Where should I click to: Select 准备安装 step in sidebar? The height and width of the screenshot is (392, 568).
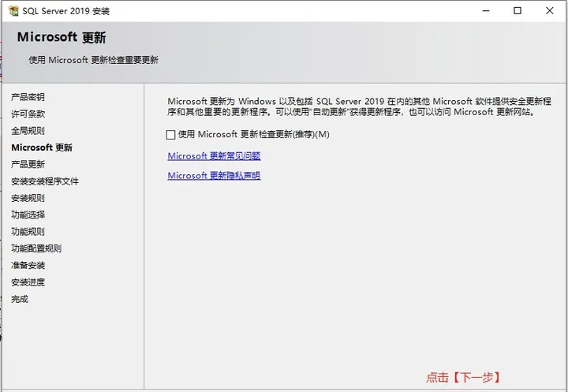(28, 265)
